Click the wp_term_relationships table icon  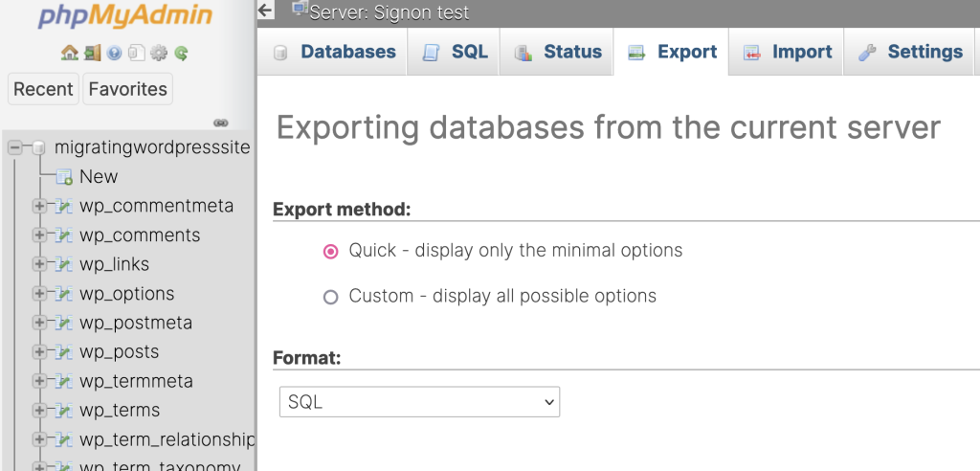coord(64,439)
